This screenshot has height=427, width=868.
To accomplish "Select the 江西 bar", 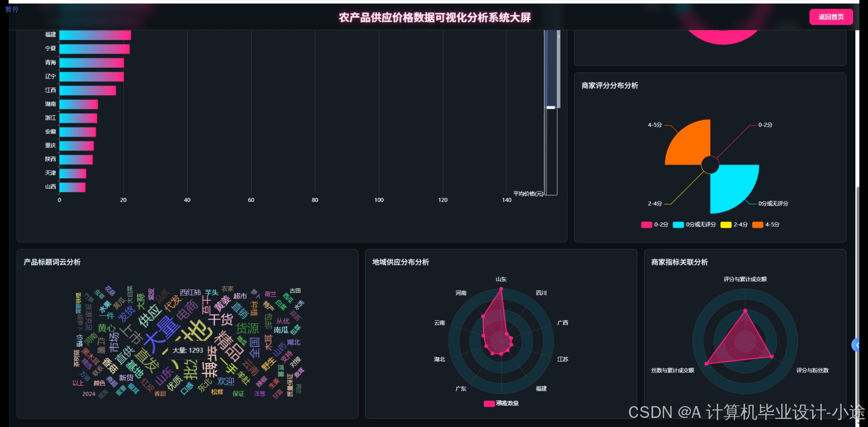I will pyautogui.click(x=88, y=90).
